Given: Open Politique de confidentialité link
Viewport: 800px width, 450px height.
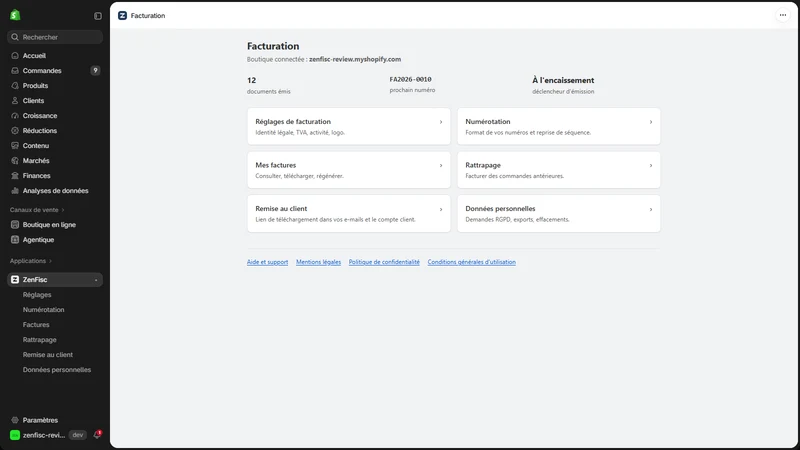Looking at the screenshot, I should tap(384, 262).
